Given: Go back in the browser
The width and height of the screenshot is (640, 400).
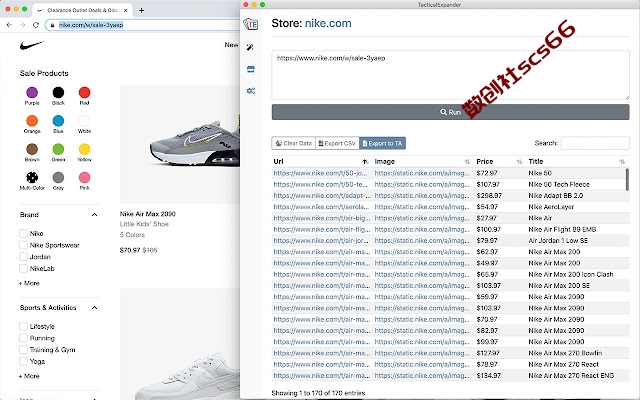Looking at the screenshot, I should [x=10, y=25].
